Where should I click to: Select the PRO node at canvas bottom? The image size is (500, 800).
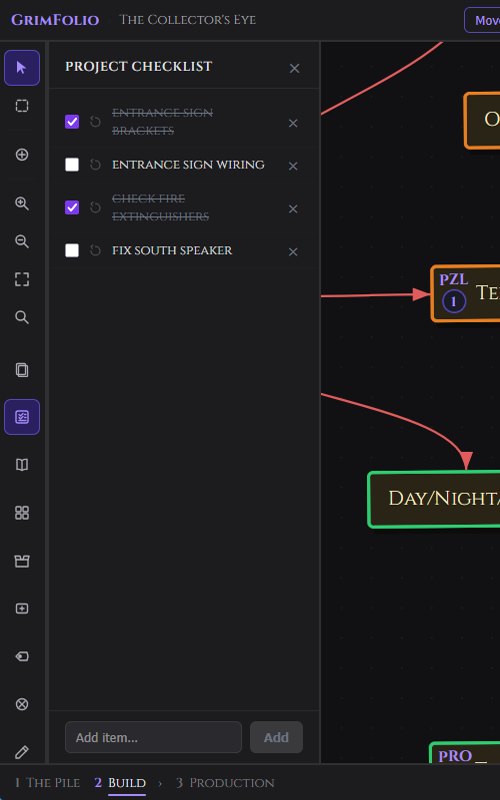(x=465, y=753)
